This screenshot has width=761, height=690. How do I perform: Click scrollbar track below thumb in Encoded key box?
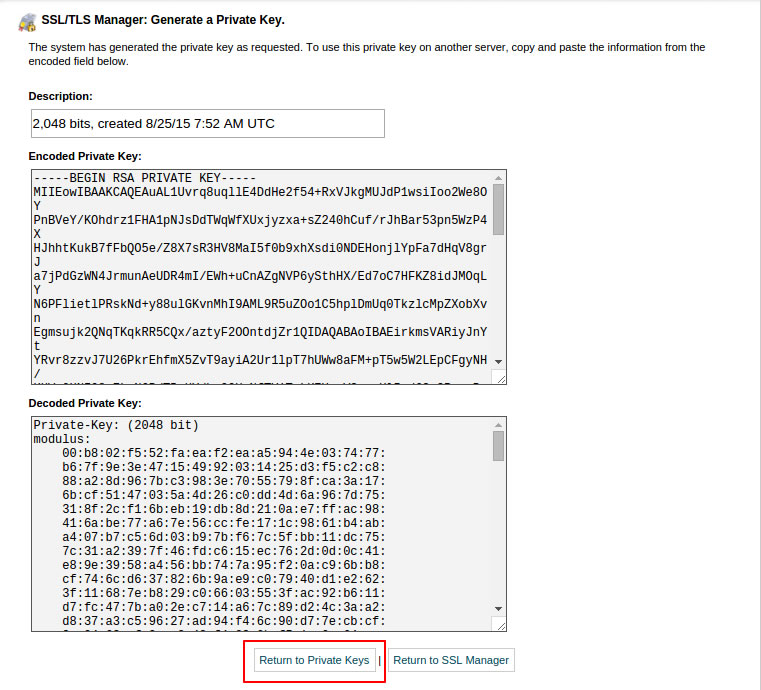pyautogui.click(x=498, y=296)
